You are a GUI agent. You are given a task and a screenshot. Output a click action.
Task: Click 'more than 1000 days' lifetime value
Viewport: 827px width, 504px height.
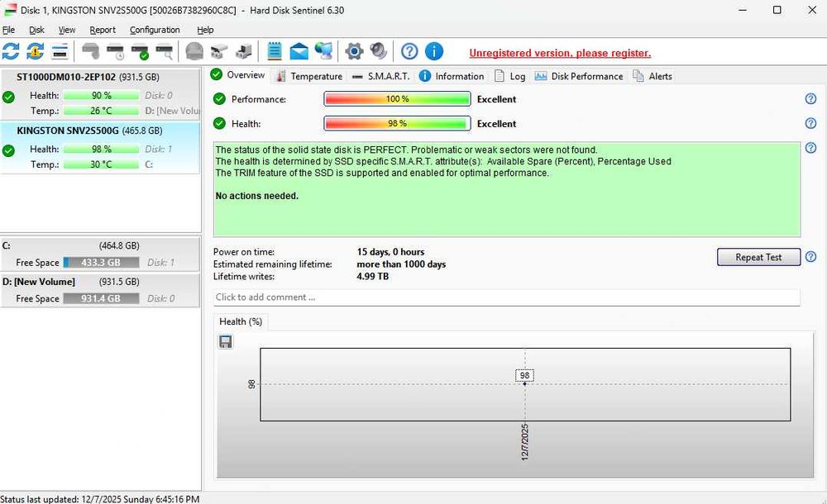tap(401, 264)
